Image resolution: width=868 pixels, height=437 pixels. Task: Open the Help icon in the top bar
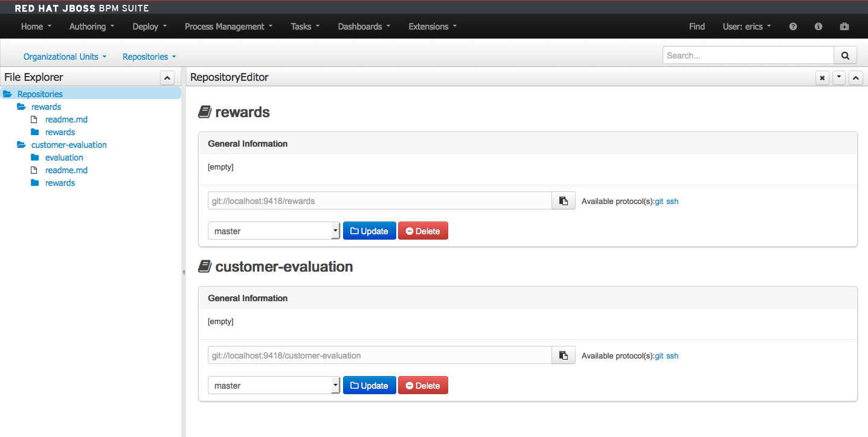(792, 27)
